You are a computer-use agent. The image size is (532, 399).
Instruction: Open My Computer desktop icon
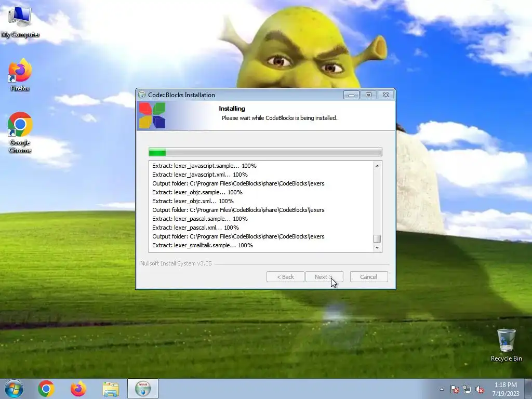pos(20,22)
